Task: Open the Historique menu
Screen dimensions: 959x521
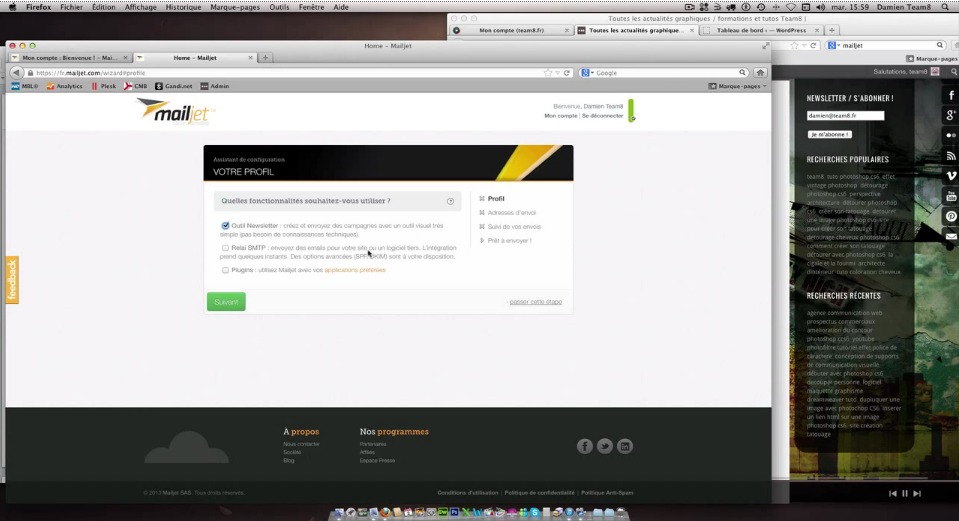Action: [x=183, y=7]
